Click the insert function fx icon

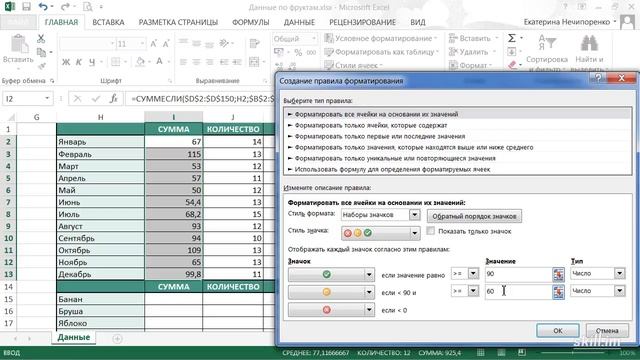pyautogui.click(x=113, y=98)
